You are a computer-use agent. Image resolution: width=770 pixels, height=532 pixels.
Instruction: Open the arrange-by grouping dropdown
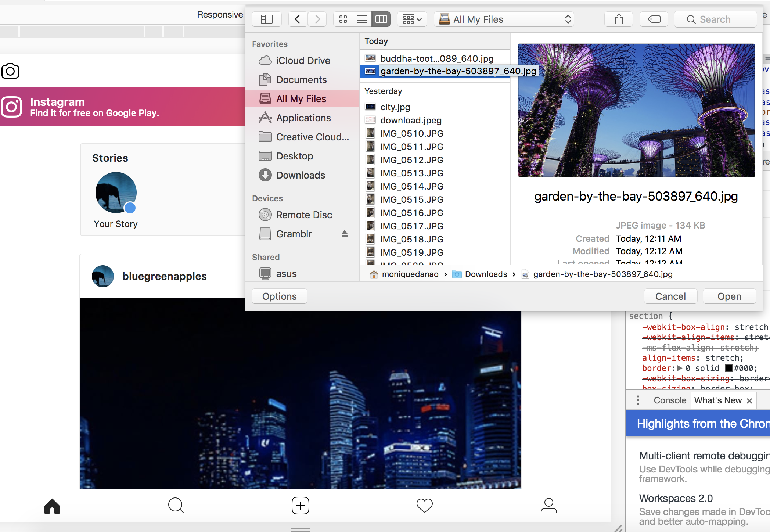pyautogui.click(x=412, y=19)
